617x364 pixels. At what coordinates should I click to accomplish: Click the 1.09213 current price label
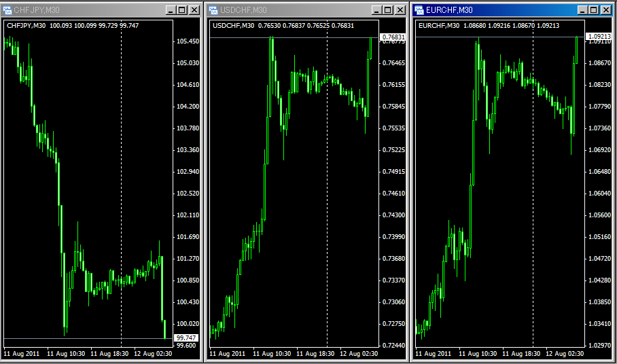point(598,37)
